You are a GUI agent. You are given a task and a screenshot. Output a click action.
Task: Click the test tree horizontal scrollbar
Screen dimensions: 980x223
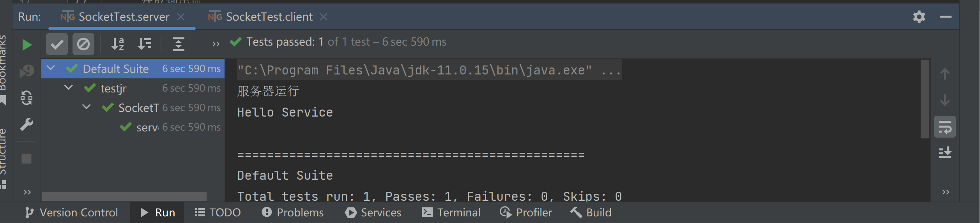click(x=124, y=196)
